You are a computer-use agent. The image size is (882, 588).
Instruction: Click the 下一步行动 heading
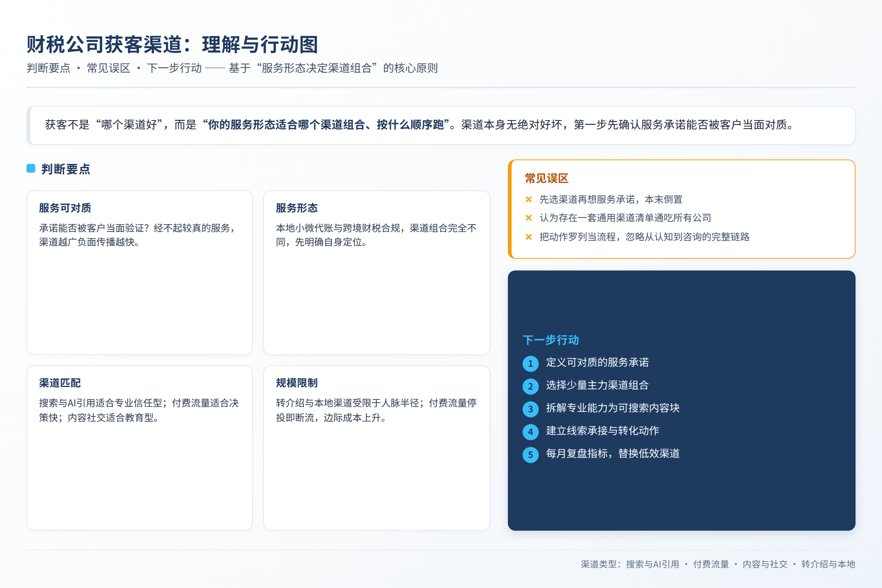tap(551, 340)
